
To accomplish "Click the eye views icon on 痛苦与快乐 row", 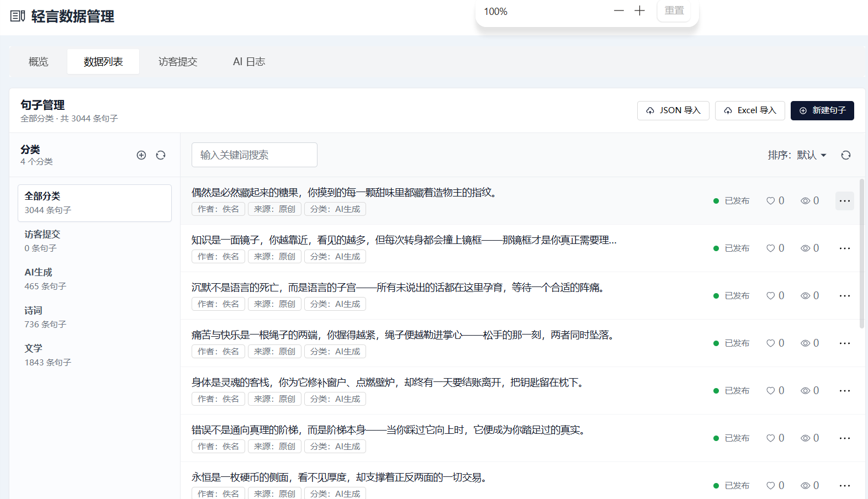I will click(806, 343).
